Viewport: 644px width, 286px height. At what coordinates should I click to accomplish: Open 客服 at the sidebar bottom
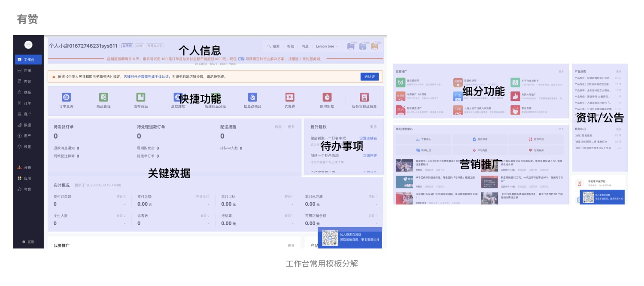tap(28, 242)
